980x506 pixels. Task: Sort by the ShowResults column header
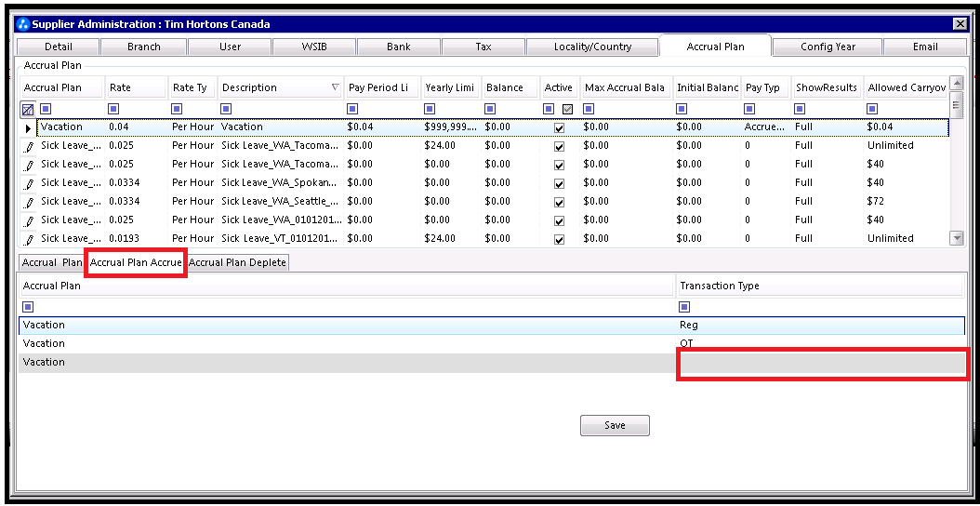tap(827, 87)
